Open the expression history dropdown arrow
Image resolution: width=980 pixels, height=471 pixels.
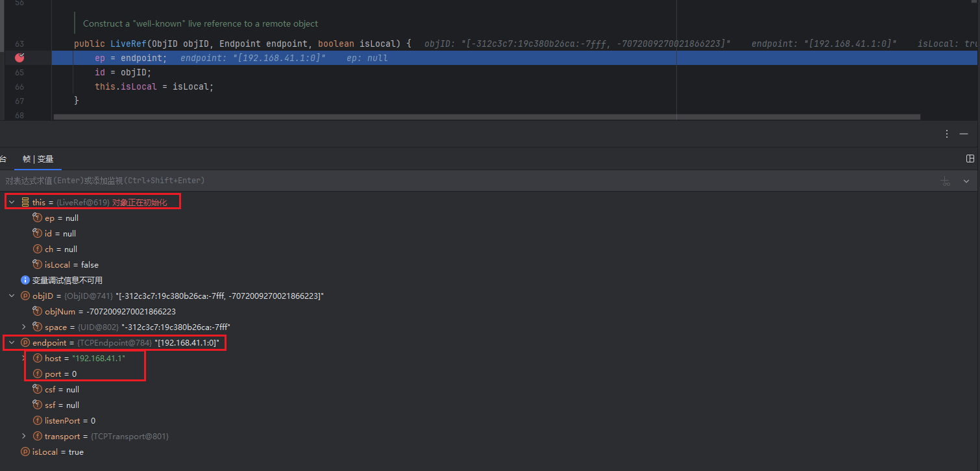(x=966, y=181)
